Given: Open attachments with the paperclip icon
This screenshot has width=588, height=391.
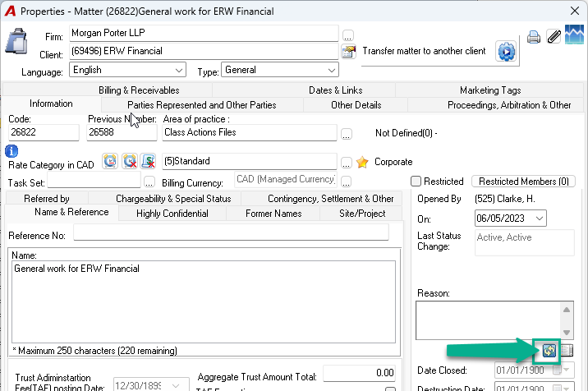Looking at the screenshot, I should (554, 37).
